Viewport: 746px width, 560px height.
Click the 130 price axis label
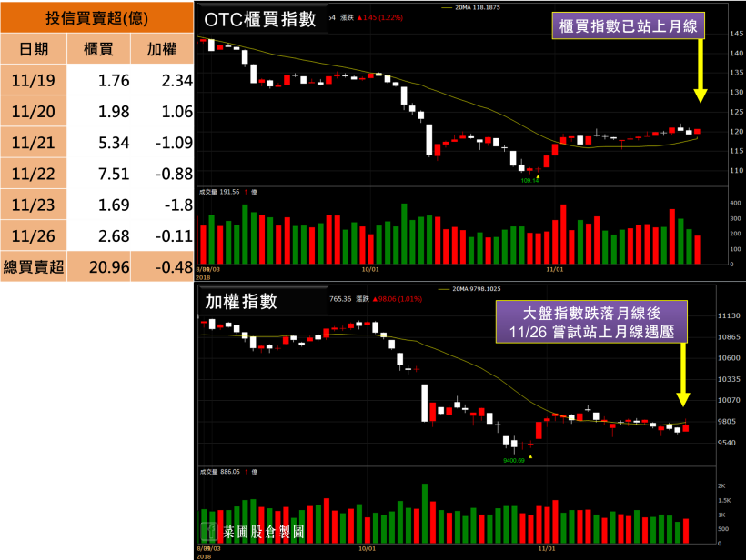coord(736,92)
